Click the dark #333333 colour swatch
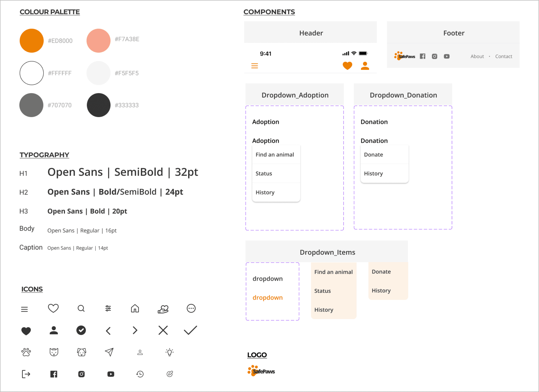The height and width of the screenshot is (392, 539). click(x=99, y=105)
